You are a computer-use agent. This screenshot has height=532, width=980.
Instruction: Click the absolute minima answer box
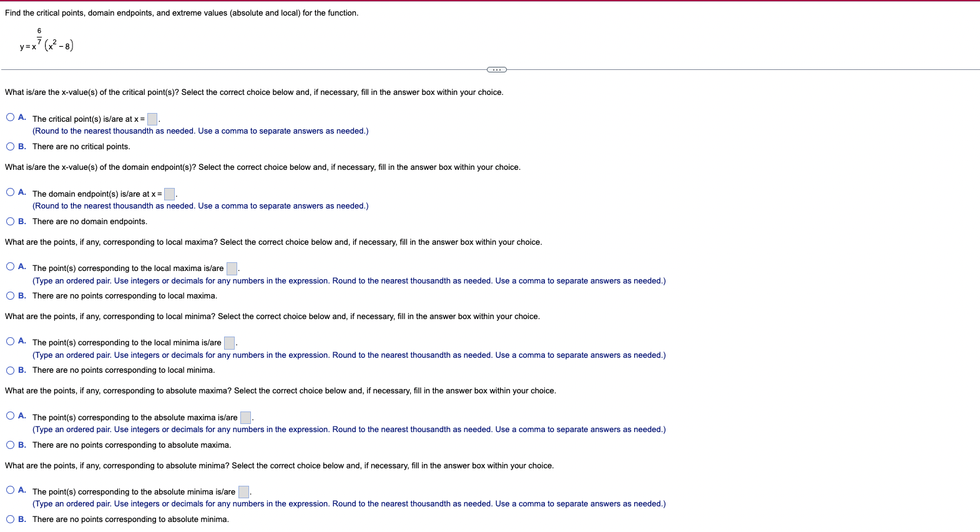pos(243,492)
